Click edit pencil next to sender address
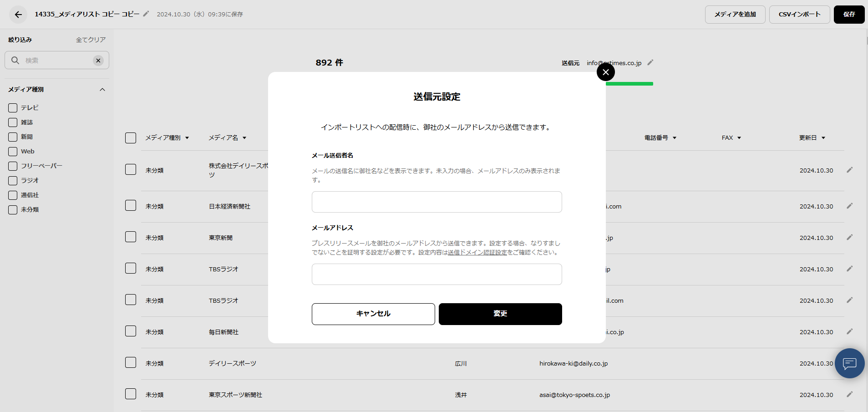Screen dimensions: 868x412 click(x=650, y=63)
